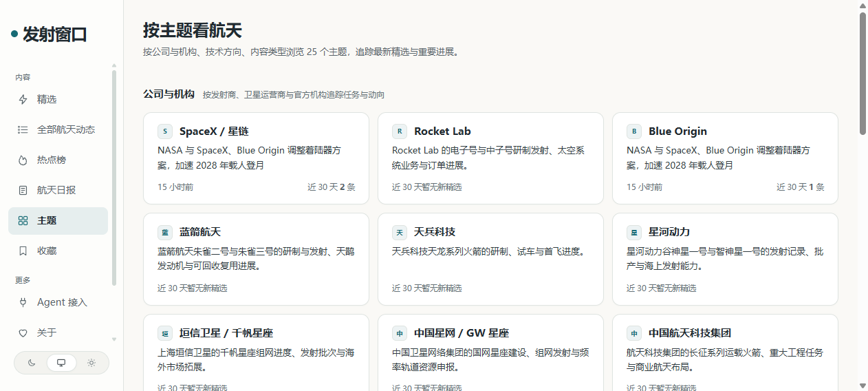Click the Rocket Lab card description text
This screenshot has height=391, width=868.
[488, 158]
